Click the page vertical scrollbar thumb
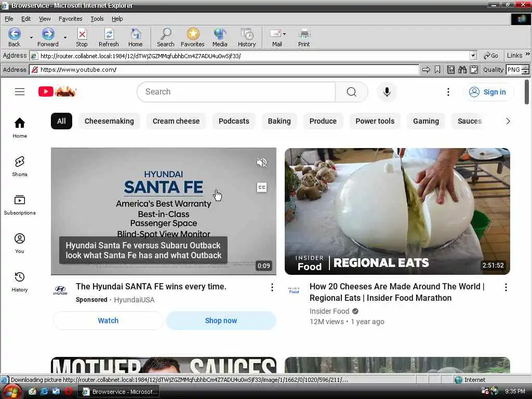The image size is (532, 399). click(527, 91)
